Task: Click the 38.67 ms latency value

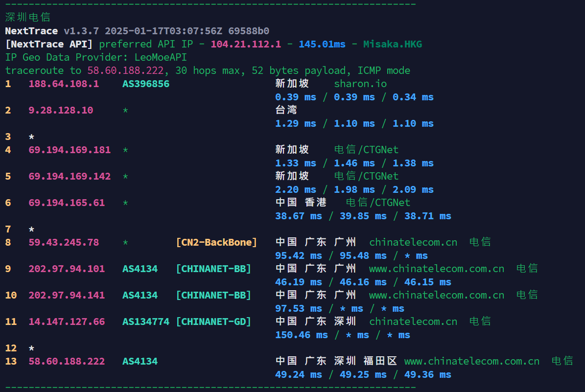Action: click(299, 216)
